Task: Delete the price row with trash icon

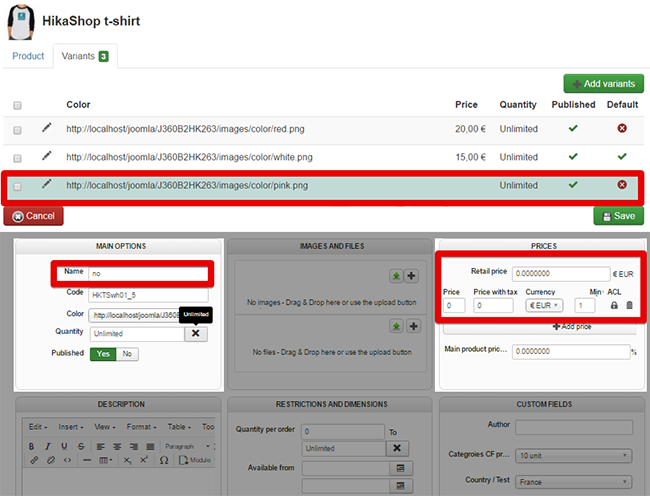Action: click(x=629, y=305)
